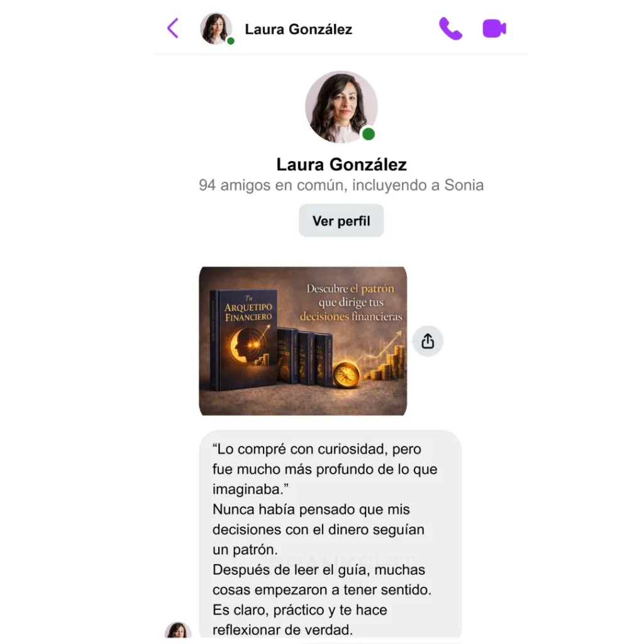The width and height of the screenshot is (644, 644).
Task: Click the 94 amigos en común text
Action: coord(341,186)
